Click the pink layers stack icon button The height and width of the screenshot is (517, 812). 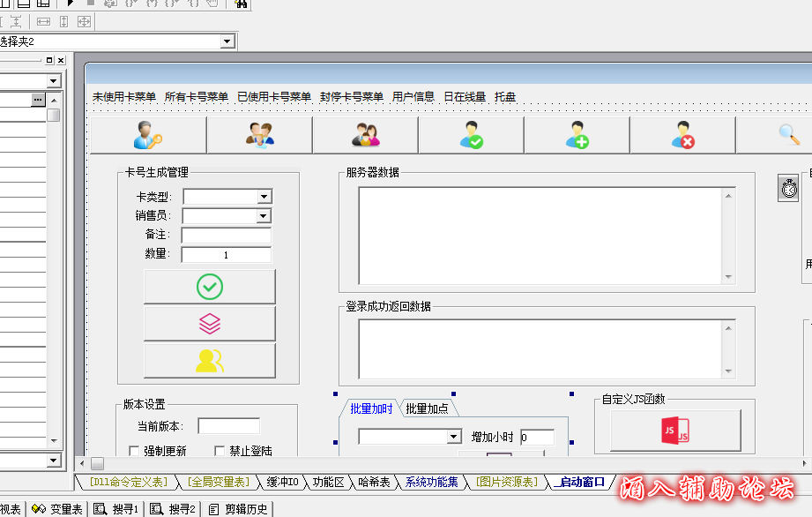click(210, 324)
